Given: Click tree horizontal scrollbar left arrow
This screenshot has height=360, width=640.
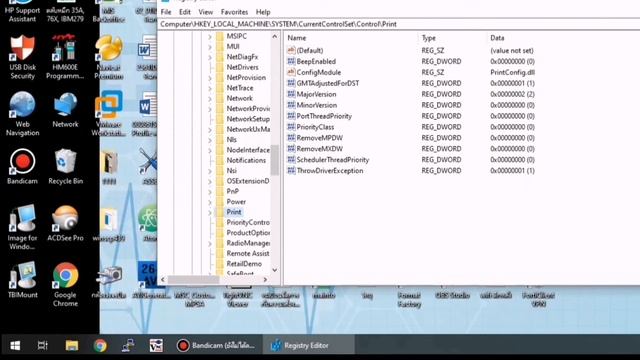Looking at the screenshot, I should [x=163, y=280].
